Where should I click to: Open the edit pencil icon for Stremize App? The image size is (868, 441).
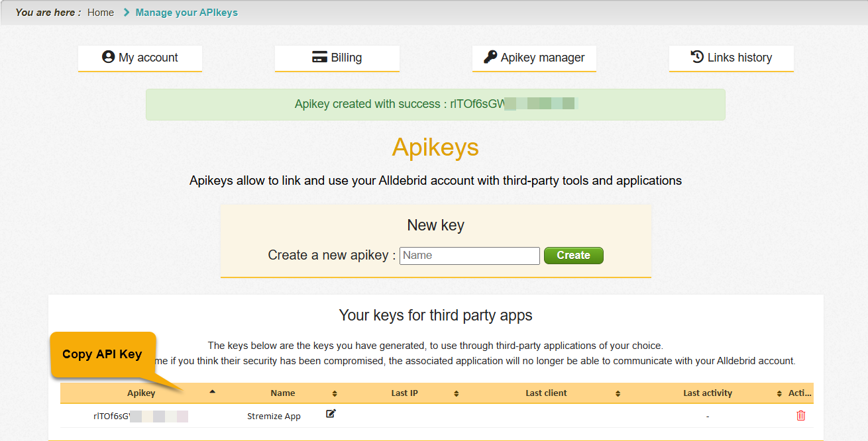pyautogui.click(x=330, y=413)
